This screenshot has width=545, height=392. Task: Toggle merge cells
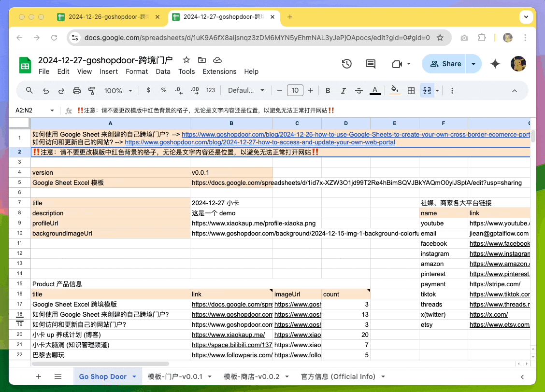[427, 91]
